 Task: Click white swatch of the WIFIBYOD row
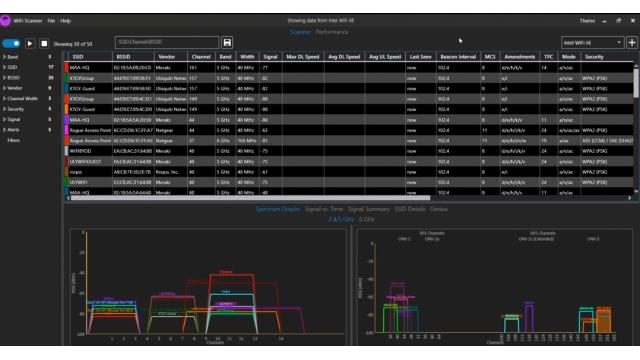pyautogui.click(x=67, y=151)
